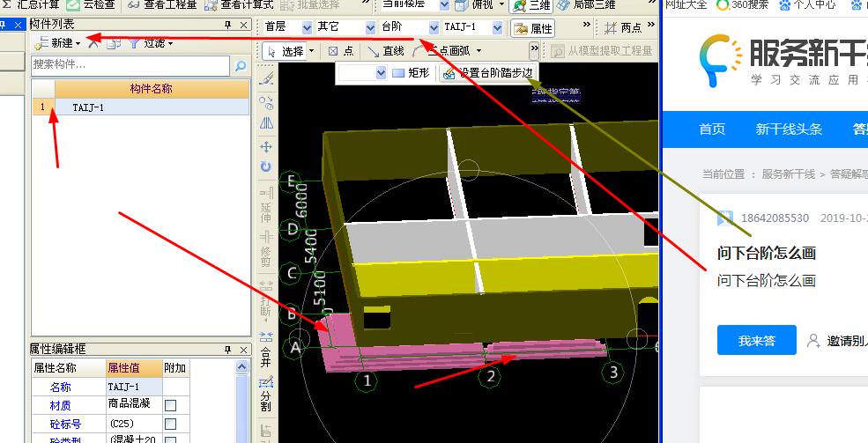Click axis bubble A in drawing view
Viewport: 868px width, 443px height.
coord(295,348)
